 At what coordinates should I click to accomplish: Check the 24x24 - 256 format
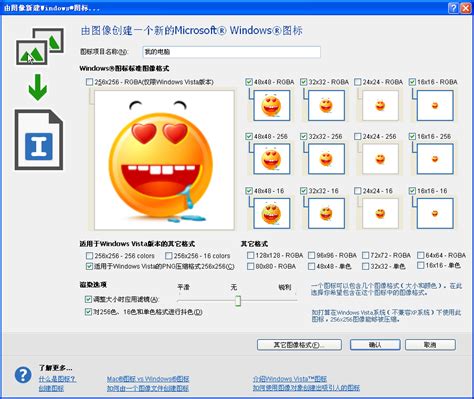[358, 136]
